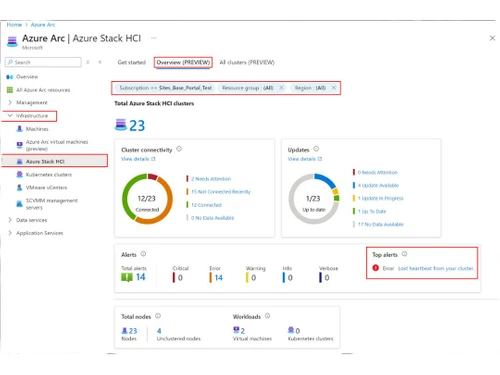
Task: Click 15 Not Connected Recently link
Action: [x=221, y=192]
